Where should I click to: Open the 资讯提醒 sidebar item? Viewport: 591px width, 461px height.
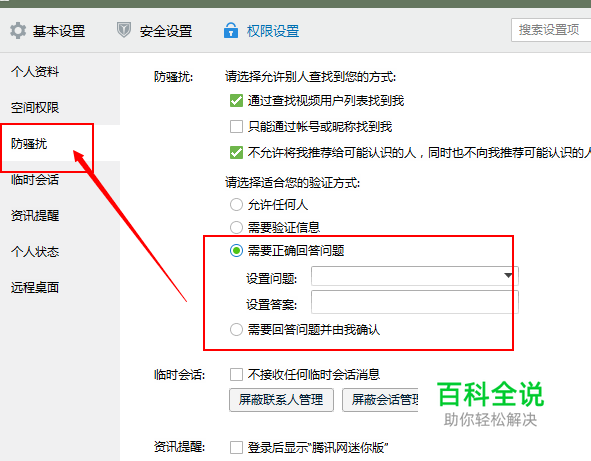35,216
